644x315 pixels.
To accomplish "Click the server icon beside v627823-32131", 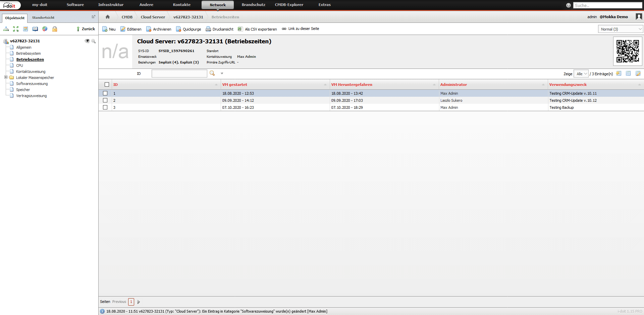I will [6, 41].
